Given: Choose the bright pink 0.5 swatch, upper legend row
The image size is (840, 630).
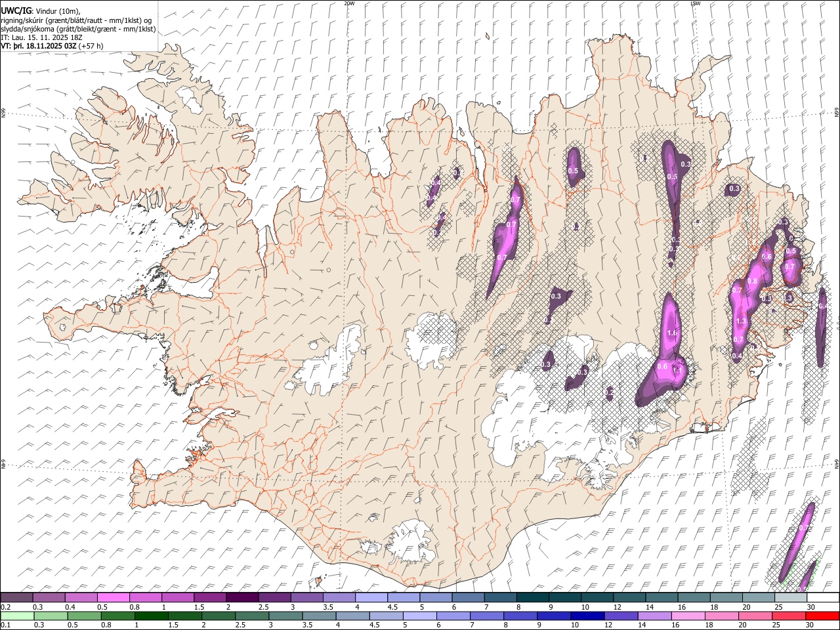Looking at the screenshot, I should pos(114,597).
